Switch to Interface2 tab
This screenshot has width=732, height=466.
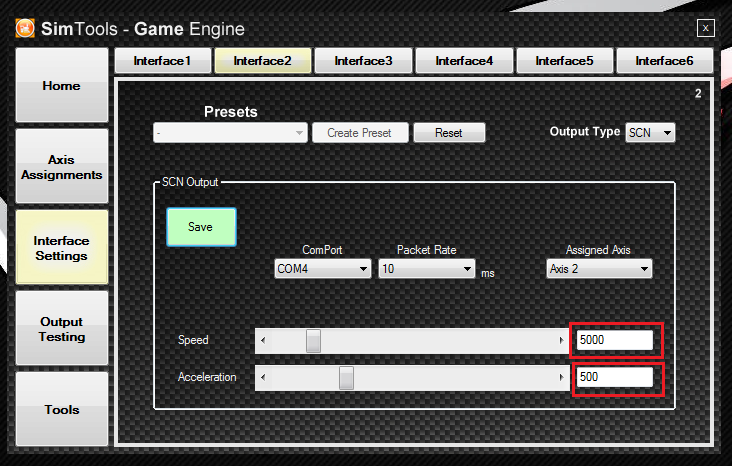tap(262, 61)
